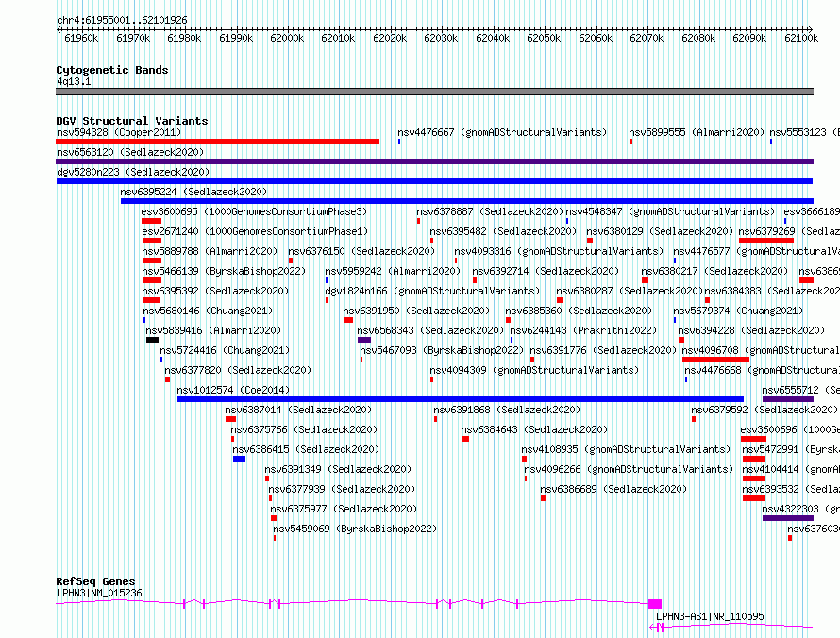Image resolution: width=840 pixels, height=638 pixels.
Task: Select the nsv5839416 (Almarri2020) label
Action: click(213, 330)
